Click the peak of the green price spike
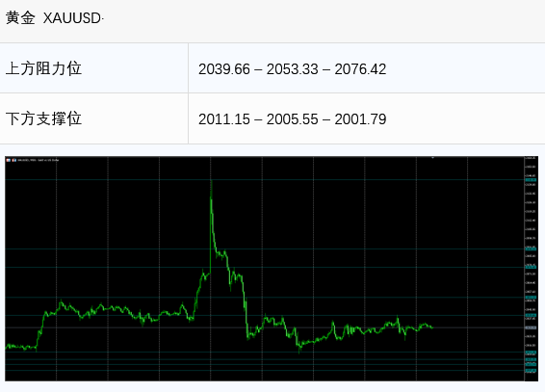The image size is (545, 392). coord(211,181)
